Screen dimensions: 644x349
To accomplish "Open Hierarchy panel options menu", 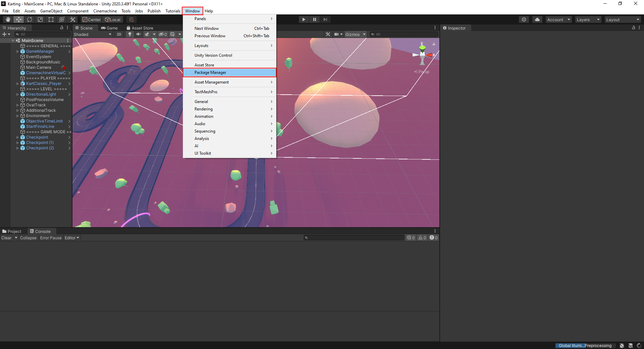I will coord(67,28).
